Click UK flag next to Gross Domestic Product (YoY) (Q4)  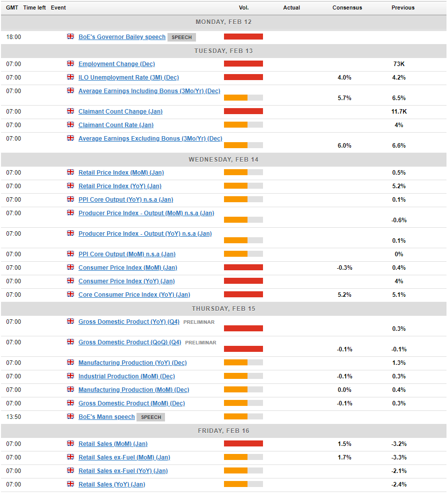click(x=70, y=321)
